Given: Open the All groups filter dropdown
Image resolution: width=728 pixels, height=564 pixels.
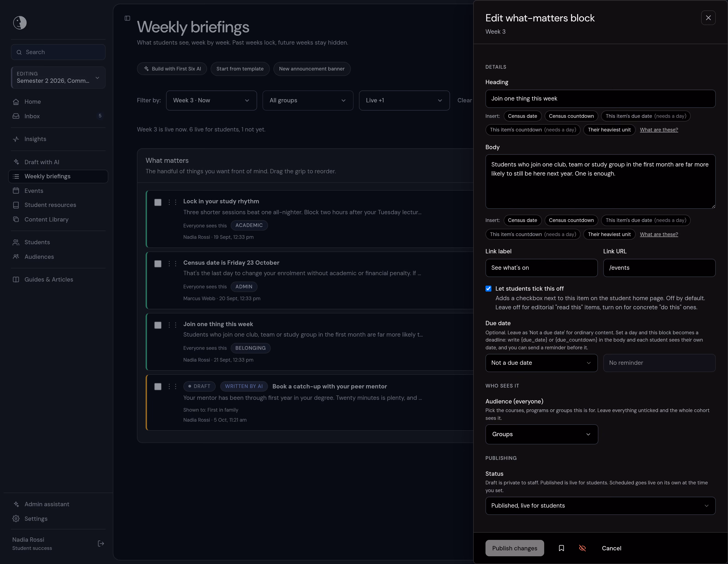Looking at the screenshot, I should pos(308,100).
